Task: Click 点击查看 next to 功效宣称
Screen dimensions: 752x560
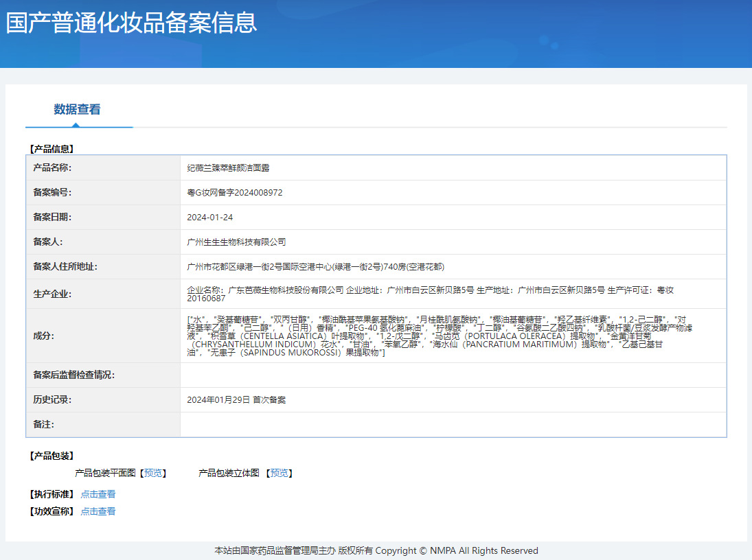Action: pyautogui.click(x=98, y=511)
